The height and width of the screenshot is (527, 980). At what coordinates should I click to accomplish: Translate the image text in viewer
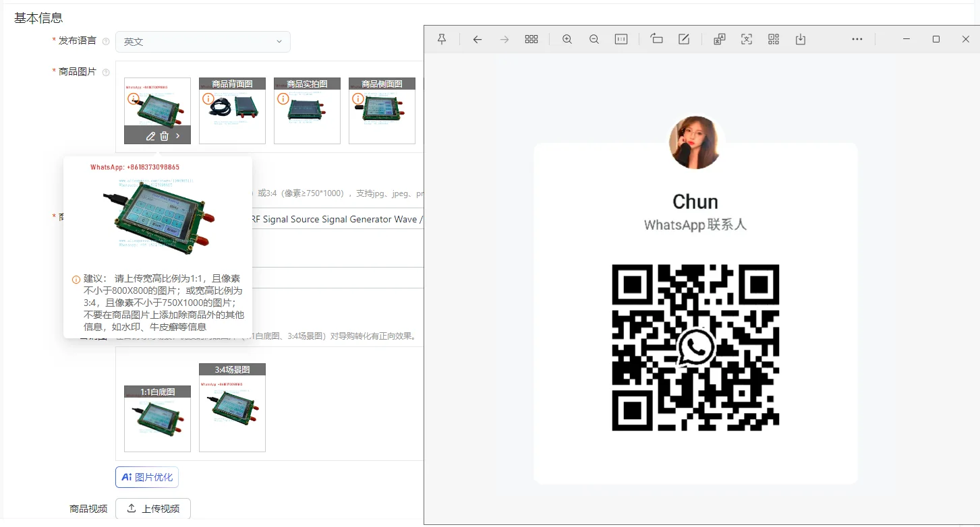click(720, 39)
